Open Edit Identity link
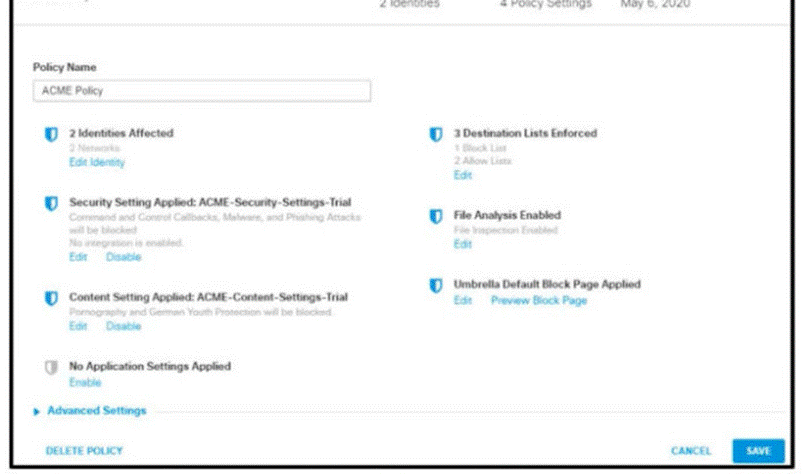Viewport: 804px width, 474px height. 97,163
